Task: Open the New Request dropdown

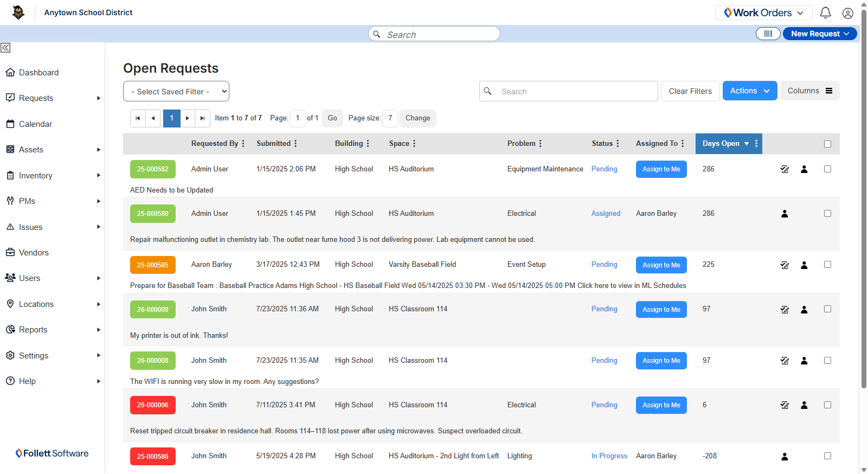Action: tap(820, 34)
